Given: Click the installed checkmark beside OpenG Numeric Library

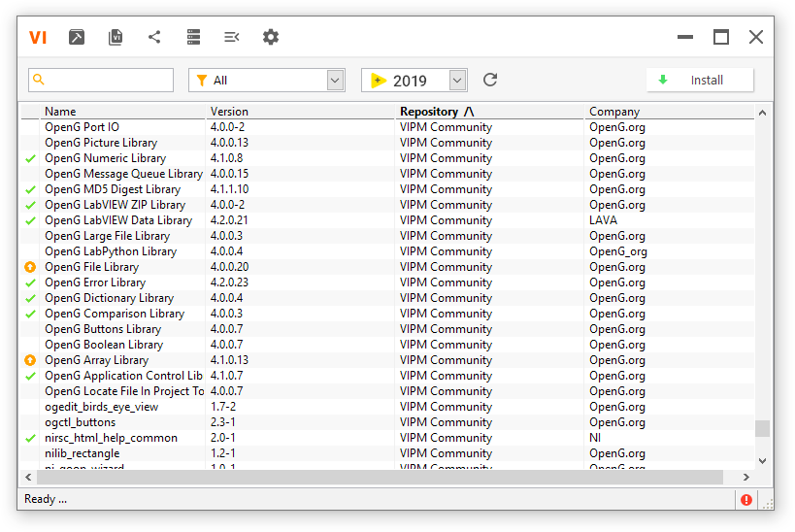Looking at the screenshot, I should [x=30, y=158].
